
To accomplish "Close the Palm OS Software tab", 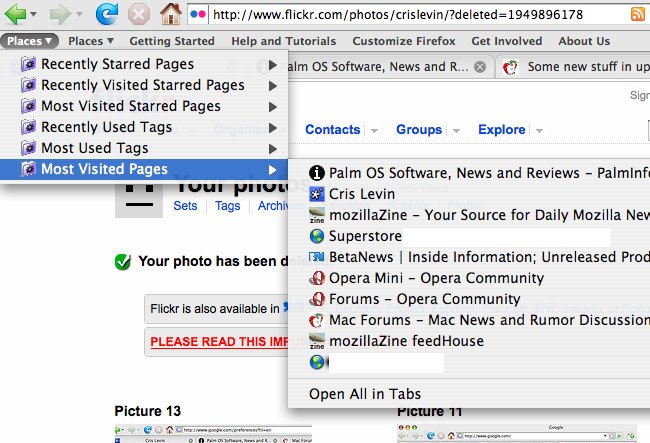I will coord(480,67).
